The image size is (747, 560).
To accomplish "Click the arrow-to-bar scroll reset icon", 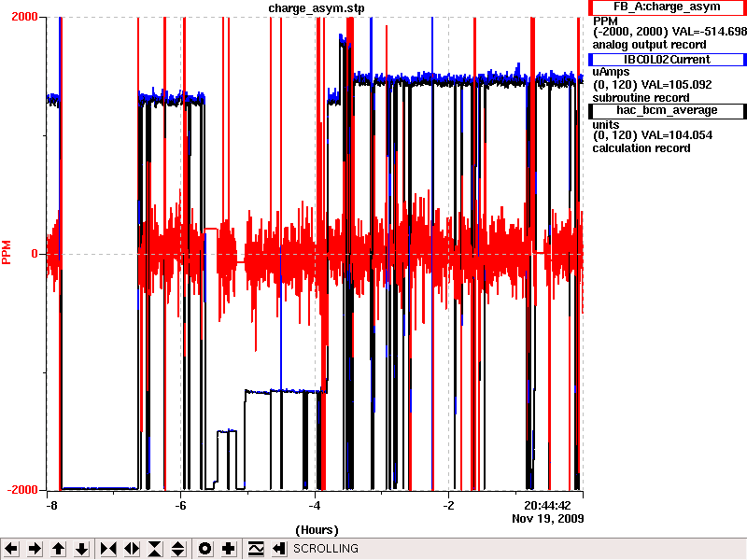I will click(279, 549).
